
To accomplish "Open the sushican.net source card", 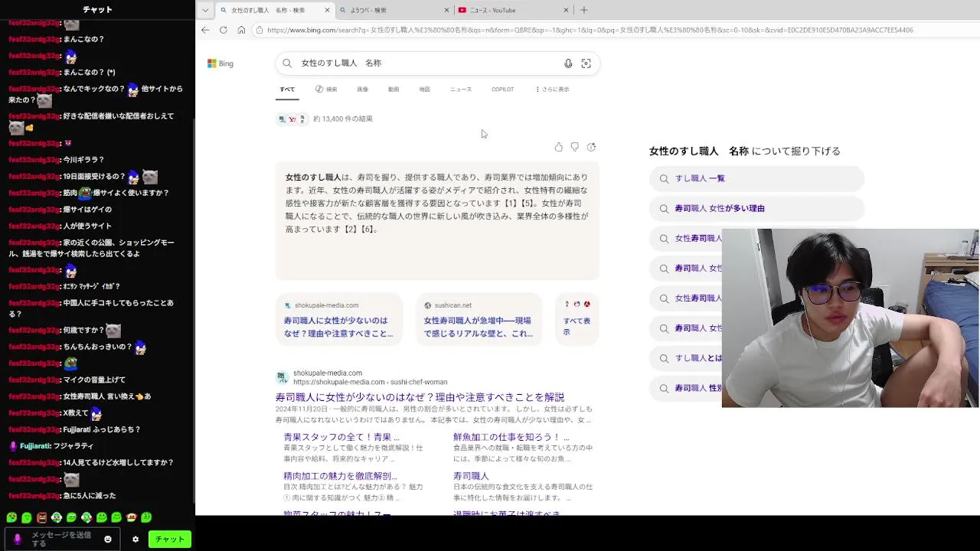I will pos(479,319).
